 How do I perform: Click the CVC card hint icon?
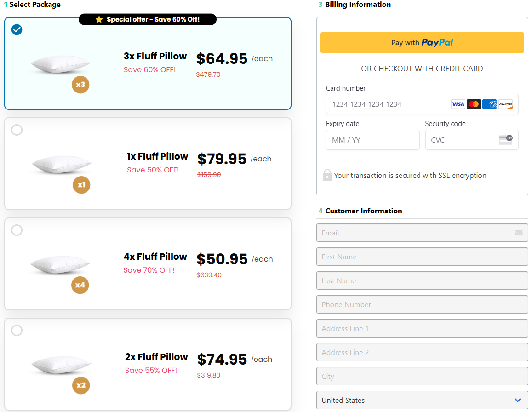505,139
